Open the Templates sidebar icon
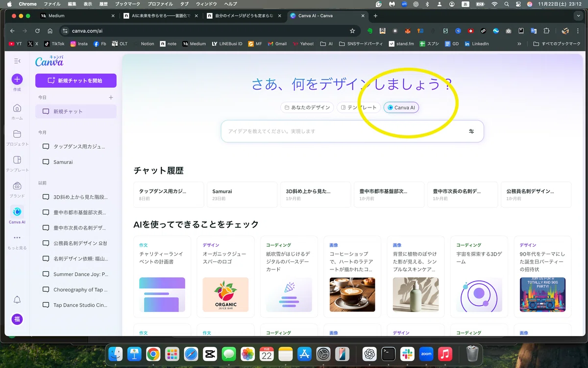Viewport: 588px width, 368px height. point(17,160)
